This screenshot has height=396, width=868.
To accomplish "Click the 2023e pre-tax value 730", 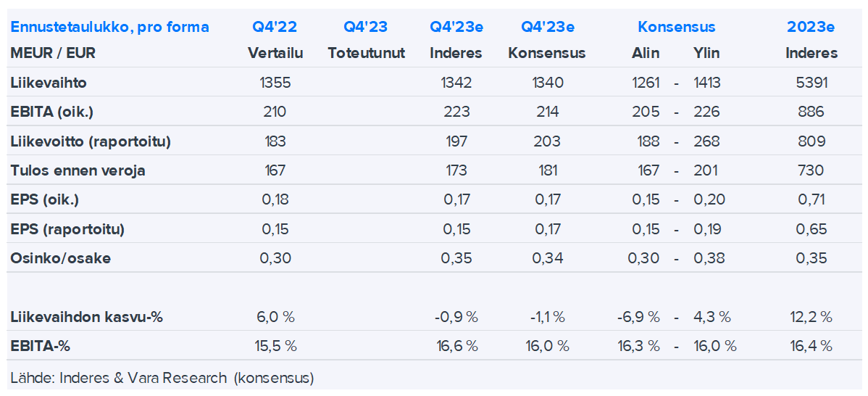I will point(811,170).
